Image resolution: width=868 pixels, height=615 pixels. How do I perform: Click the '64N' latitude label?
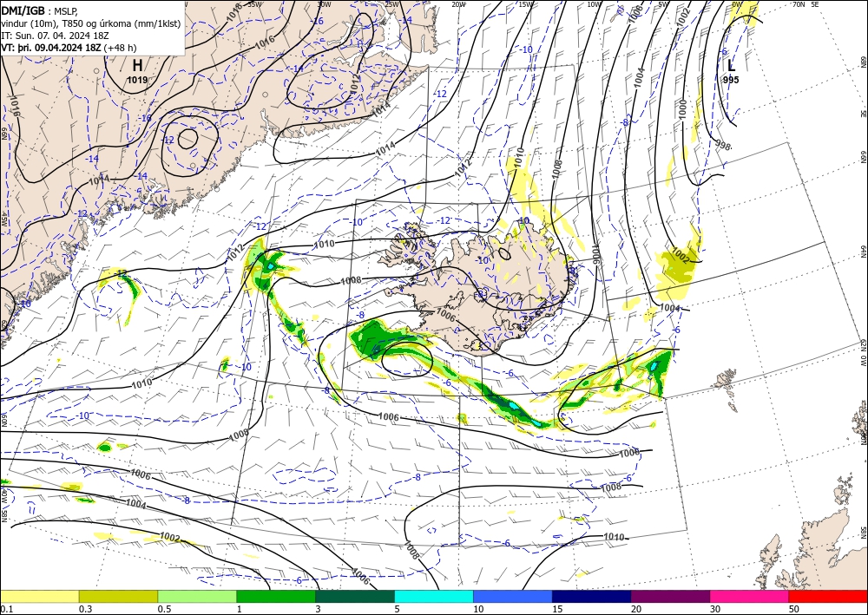coord(864,251)
